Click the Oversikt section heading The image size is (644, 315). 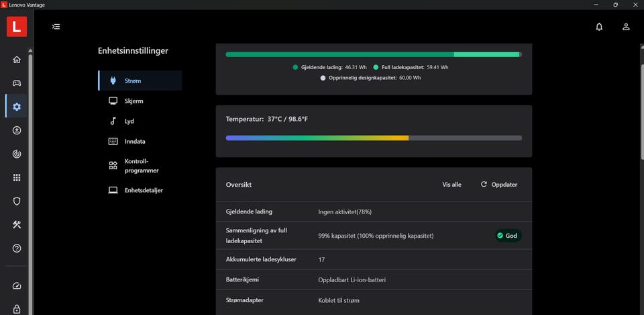tap(239, 185)
